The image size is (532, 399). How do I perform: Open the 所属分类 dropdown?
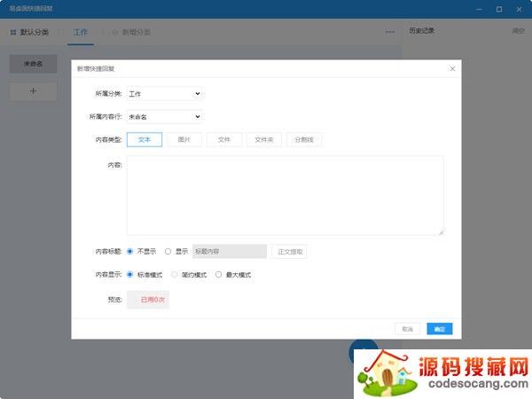pos(165,94)
